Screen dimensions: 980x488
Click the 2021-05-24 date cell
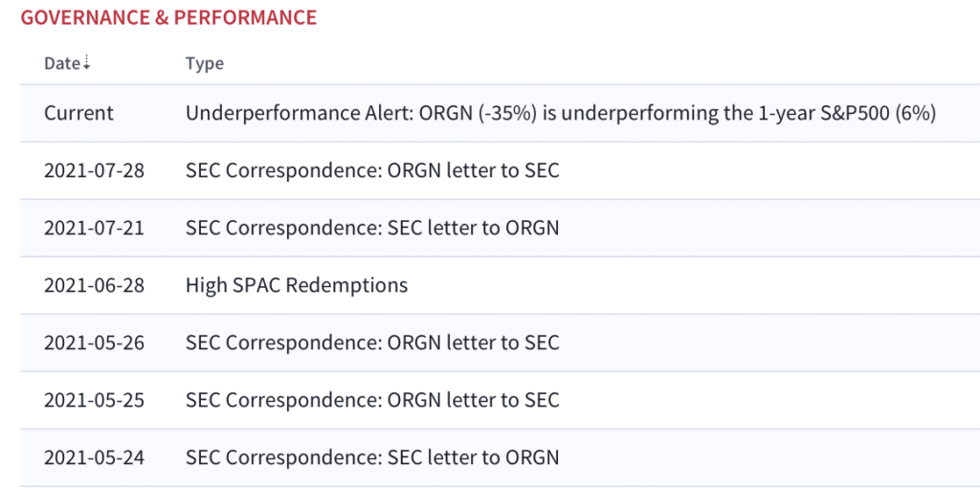(x=94, y=458)
